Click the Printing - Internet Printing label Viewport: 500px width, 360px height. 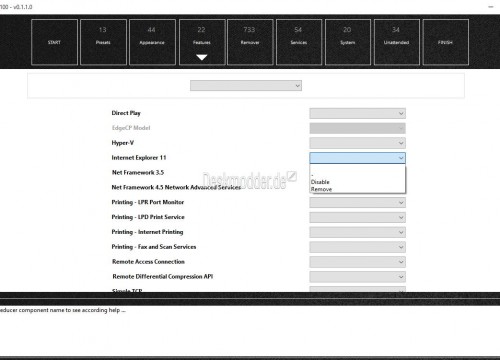pos(147,232)
